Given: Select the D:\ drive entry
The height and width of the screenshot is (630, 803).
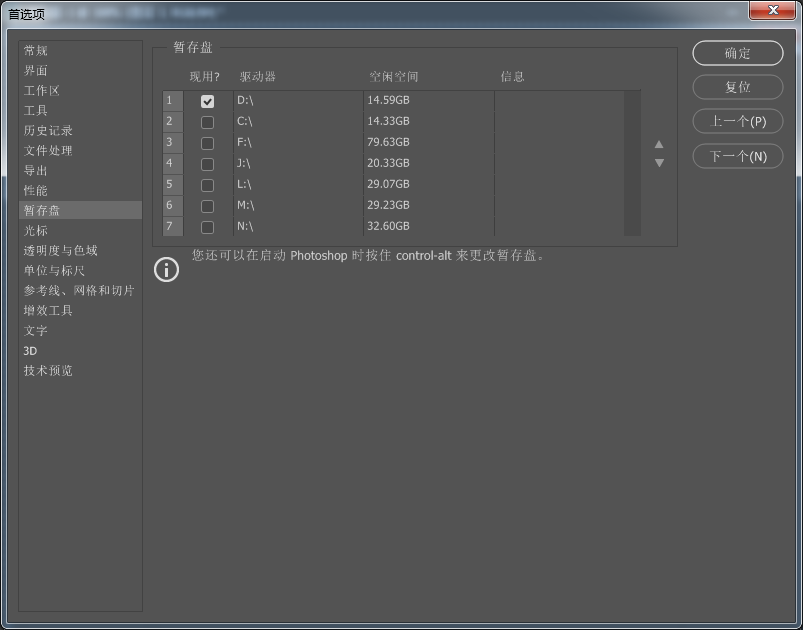Looking at the screenshot, I should [x=245, y=100].
